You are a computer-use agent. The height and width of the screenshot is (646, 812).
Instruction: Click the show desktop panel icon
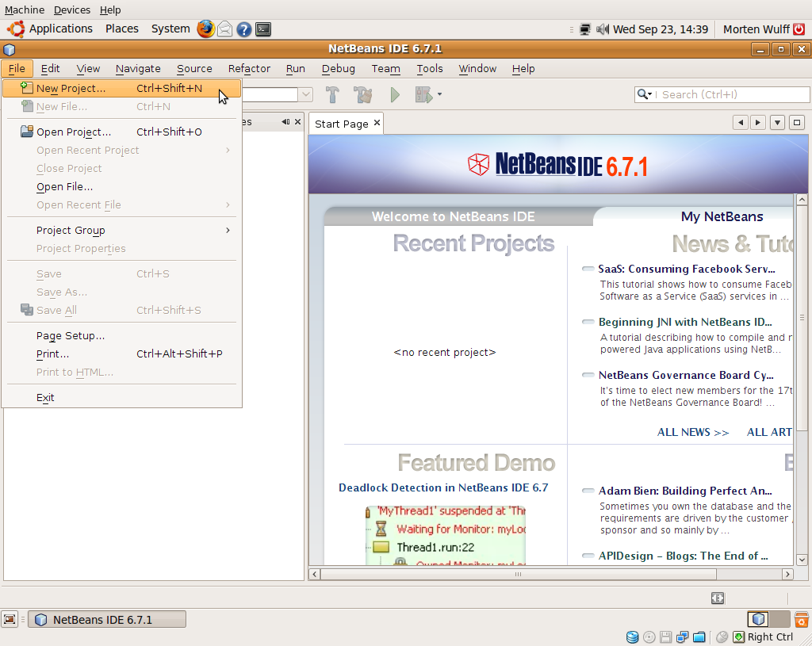coord(10,620)
